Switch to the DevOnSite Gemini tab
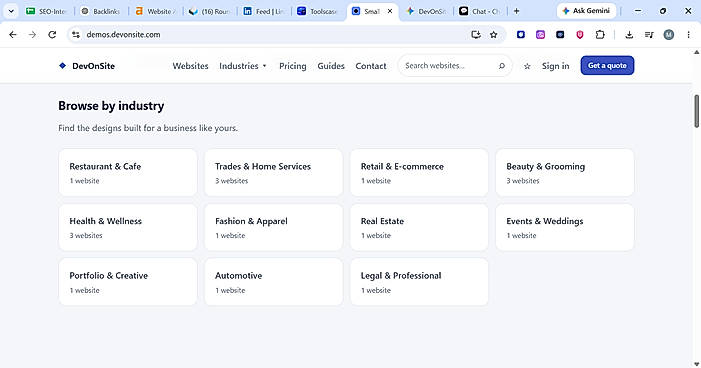 click(x=426, y=11)
